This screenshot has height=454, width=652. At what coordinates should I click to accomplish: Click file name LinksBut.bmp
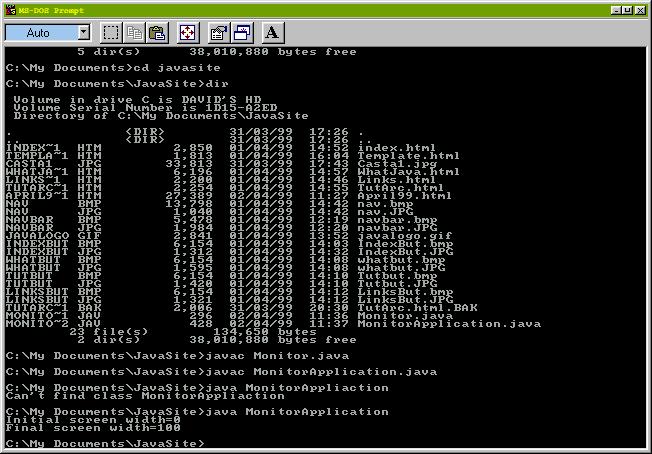tap(405, 291)
